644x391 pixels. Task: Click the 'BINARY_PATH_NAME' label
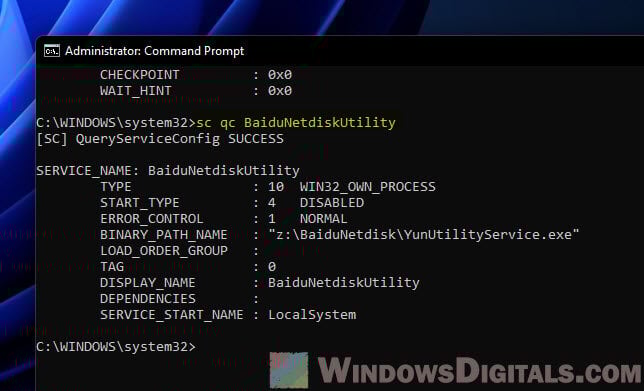point(164,235)
